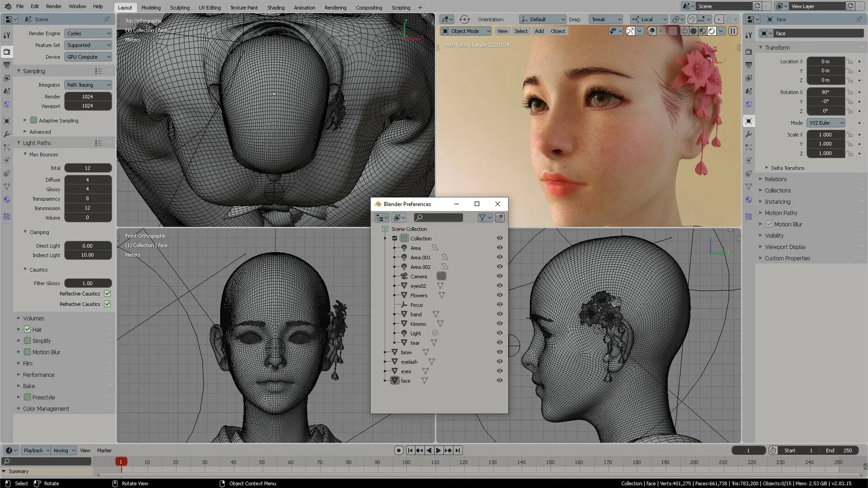Adjust the Indirect Light clamping value
The width and height of the screenshot is (868, 488).
coord(87,255)
